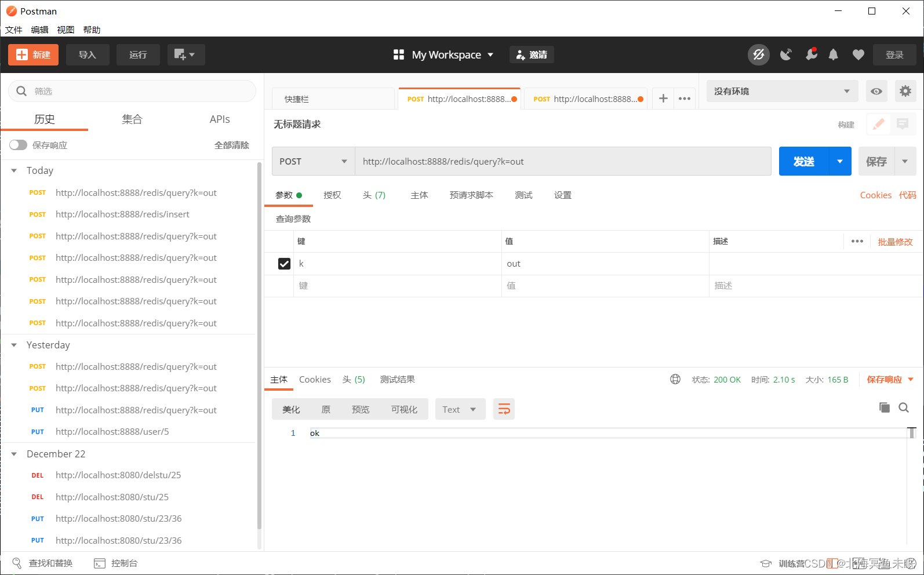Click the satellite capture requests icon
Image resolution: width=924 pixels, height=575 pixels.
[785, 54]
